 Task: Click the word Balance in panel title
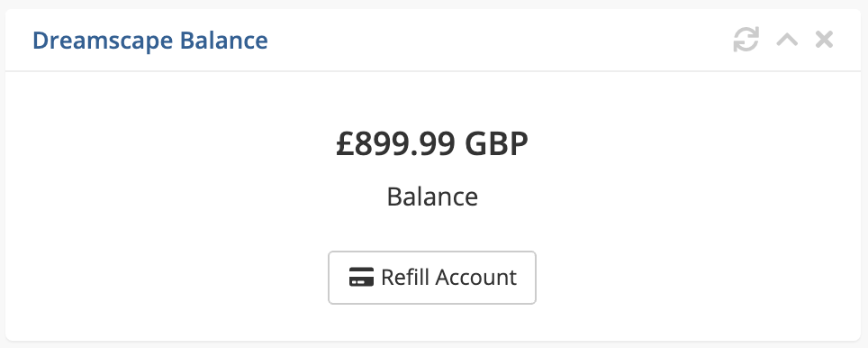click(224, 41)
